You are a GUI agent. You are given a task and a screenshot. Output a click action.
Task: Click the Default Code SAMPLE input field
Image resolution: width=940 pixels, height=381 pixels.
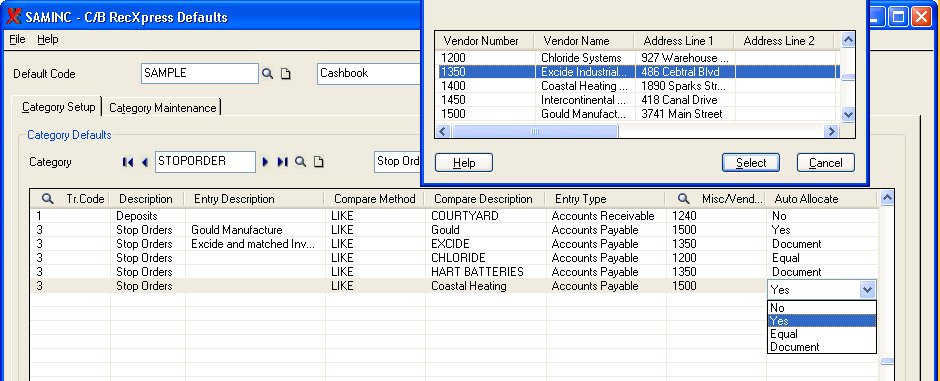coord(200,74)
